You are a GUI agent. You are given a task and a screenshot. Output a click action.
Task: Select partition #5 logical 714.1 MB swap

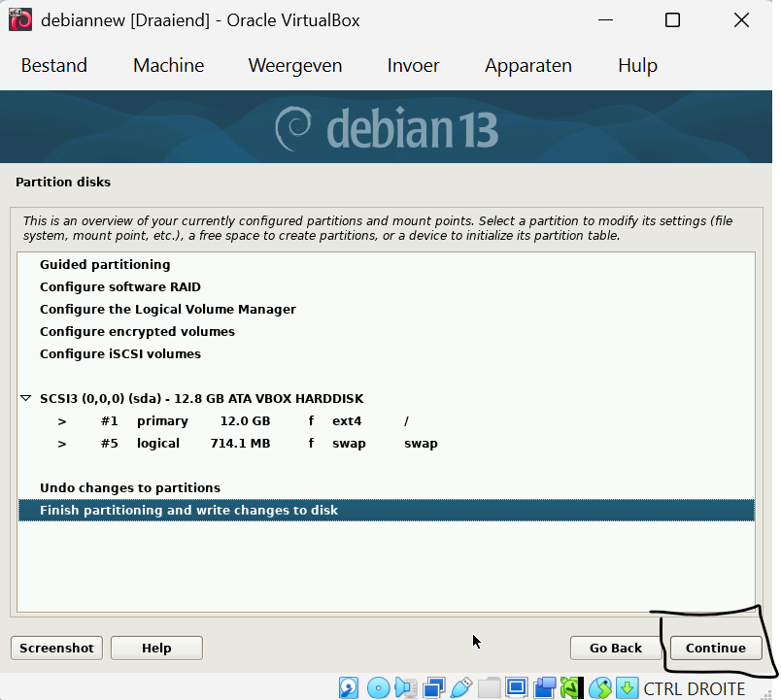click(x=386, y=443)
